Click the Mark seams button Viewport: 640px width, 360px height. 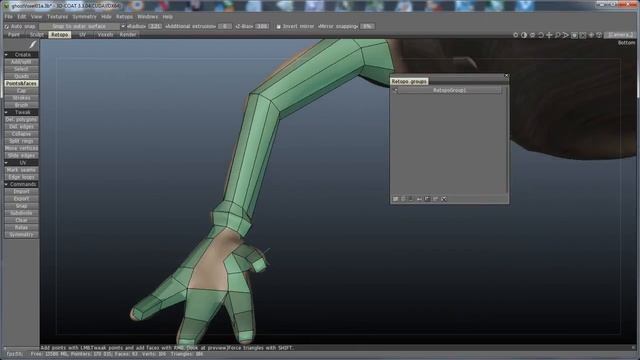(x=21, y=170)
